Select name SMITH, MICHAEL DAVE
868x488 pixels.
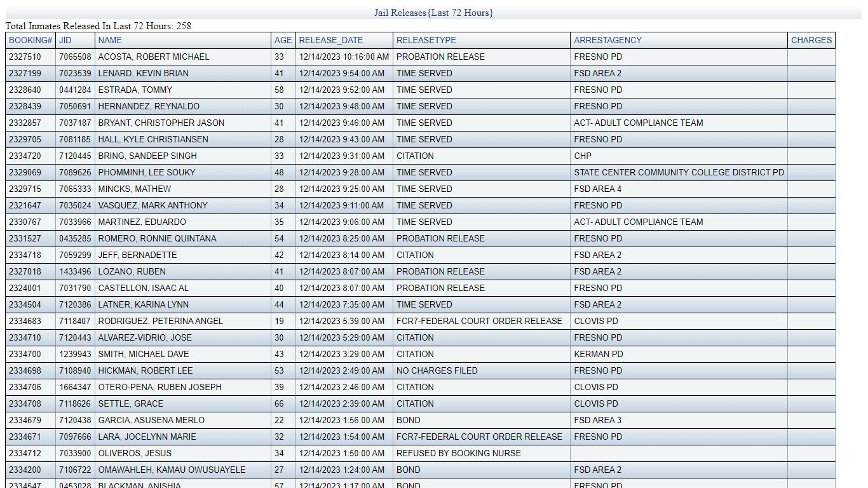pyautogui.click(x=144, y=354)
